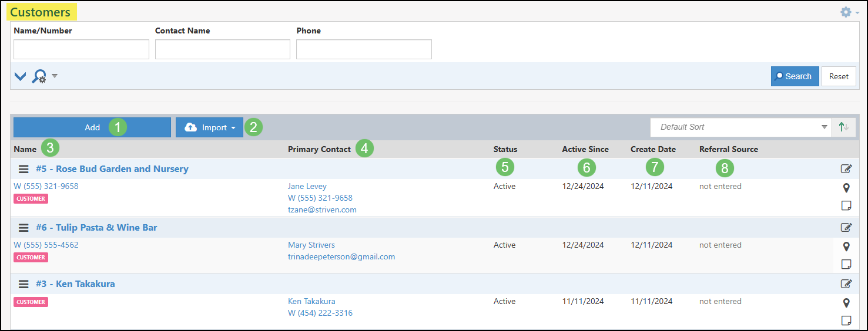Click into the Name/Number search field

(81, 49)
